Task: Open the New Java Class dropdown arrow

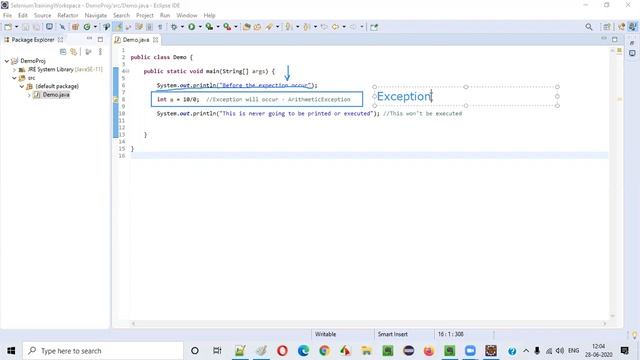Action: [95, 27]
